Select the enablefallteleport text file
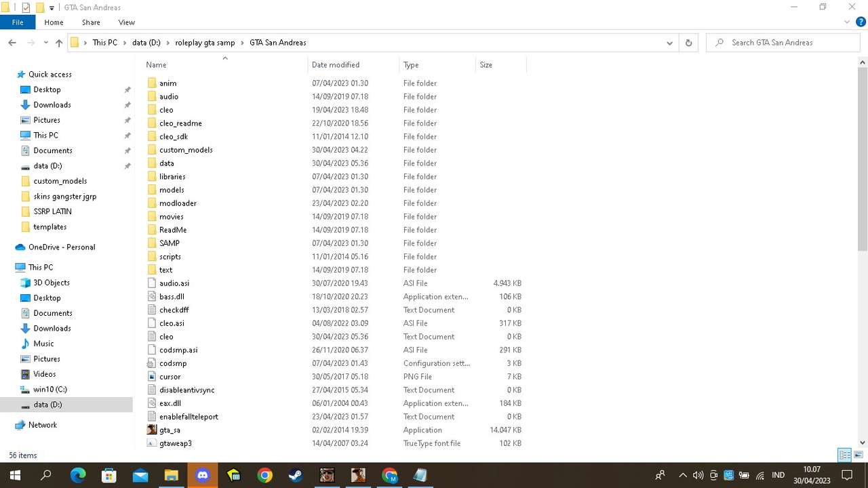 189,417
